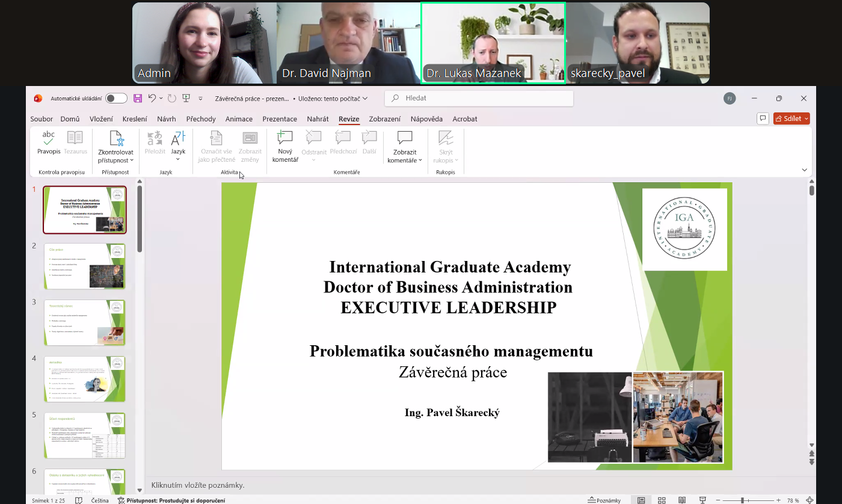The height and width of the screenshot is (504, 842).
Task: Open the Vložení ribbon tab
Action: coord(101,119)
